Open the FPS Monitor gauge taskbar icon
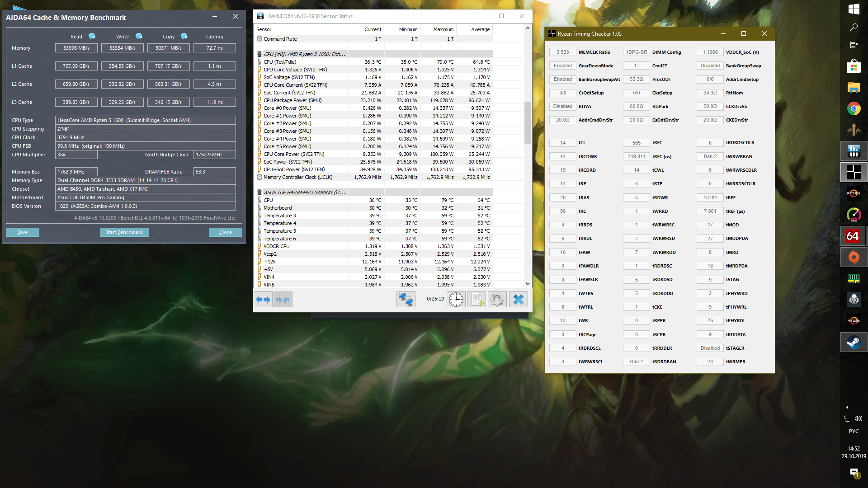This screenshot has width=868, height=488. pos(854,215)
